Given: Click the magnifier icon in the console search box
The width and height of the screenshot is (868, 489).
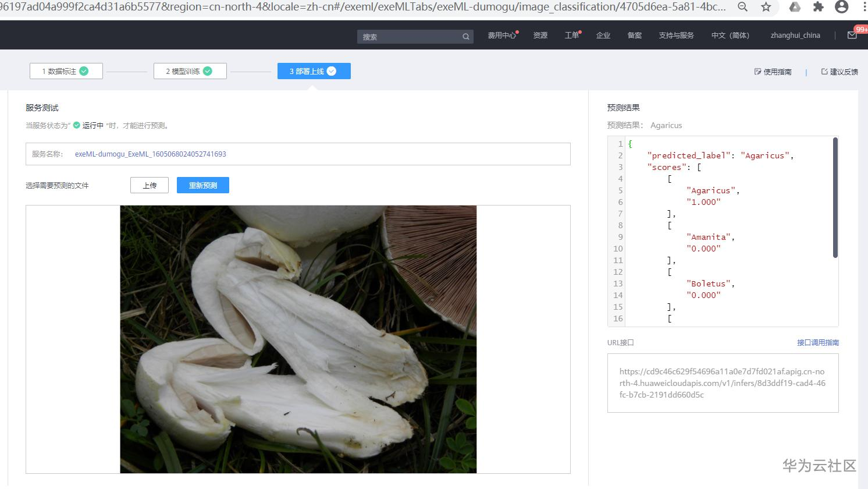Looking at the screenshot, I should [465, 36].
